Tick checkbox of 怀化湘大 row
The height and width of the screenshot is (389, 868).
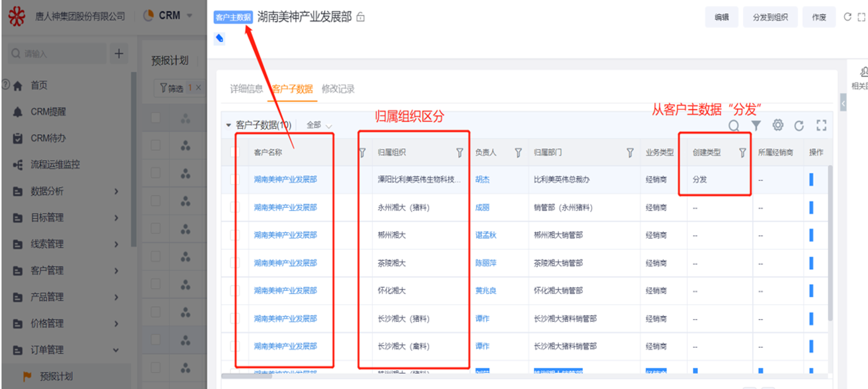[x=235, y=290]
